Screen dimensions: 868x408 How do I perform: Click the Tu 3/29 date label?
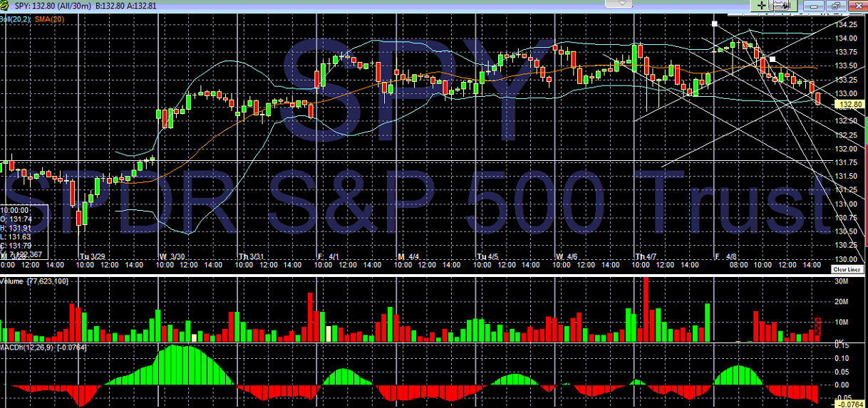pyautogui.click(x=92, y=256)
